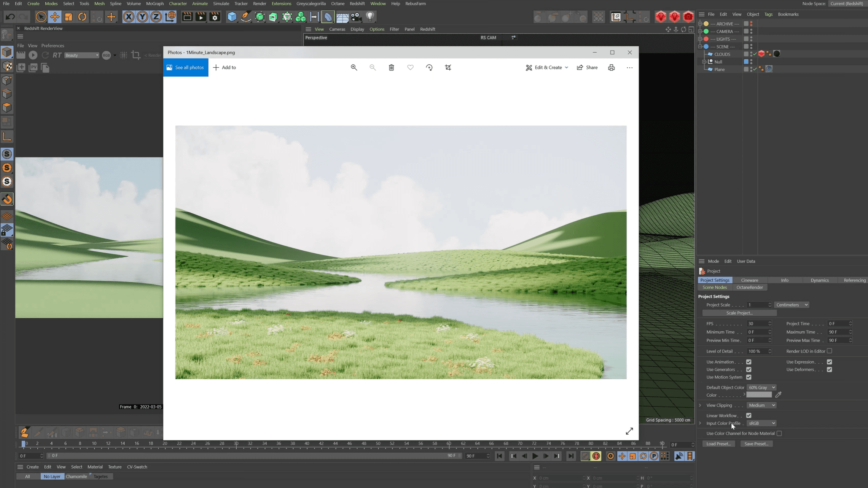Viewport: 868px width, 488px height.
Task: Delete the photo using trash icon
Action: [391, 67]
